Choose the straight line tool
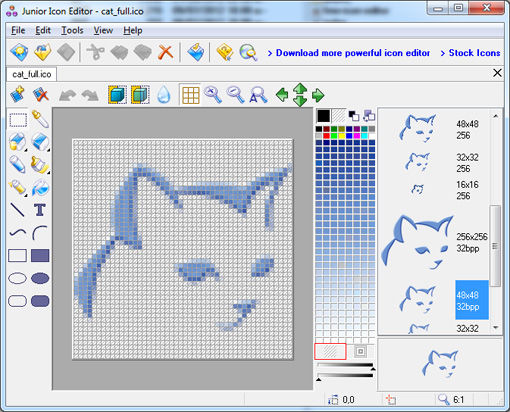Screen dimensions: 510x412 pos(17,210)
